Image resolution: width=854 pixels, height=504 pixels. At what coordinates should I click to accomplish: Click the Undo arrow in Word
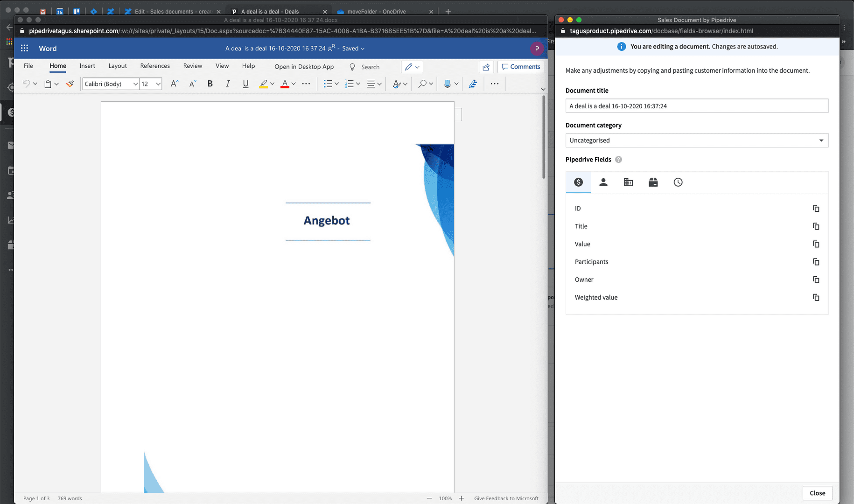tap(26, 84)
